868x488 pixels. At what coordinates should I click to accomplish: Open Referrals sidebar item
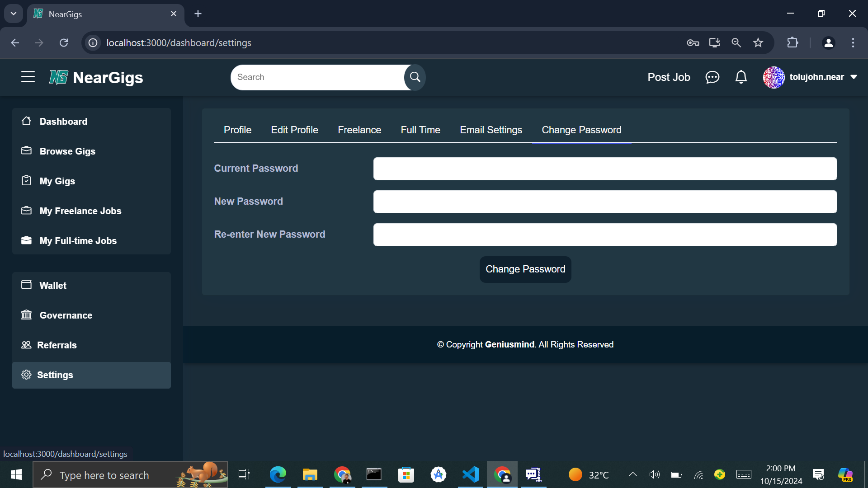pyautogui.click(x=57, y=345)
